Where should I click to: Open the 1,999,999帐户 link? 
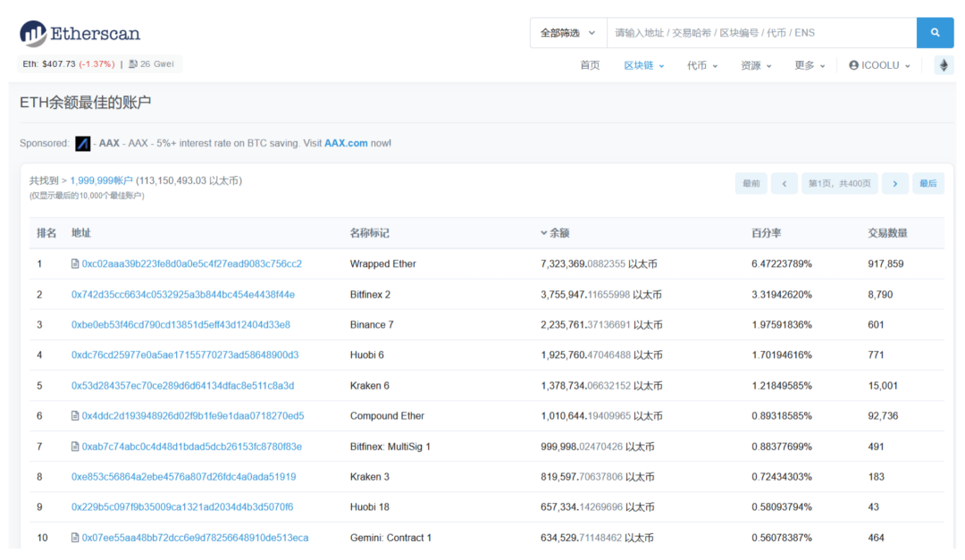tap(101, 181)
